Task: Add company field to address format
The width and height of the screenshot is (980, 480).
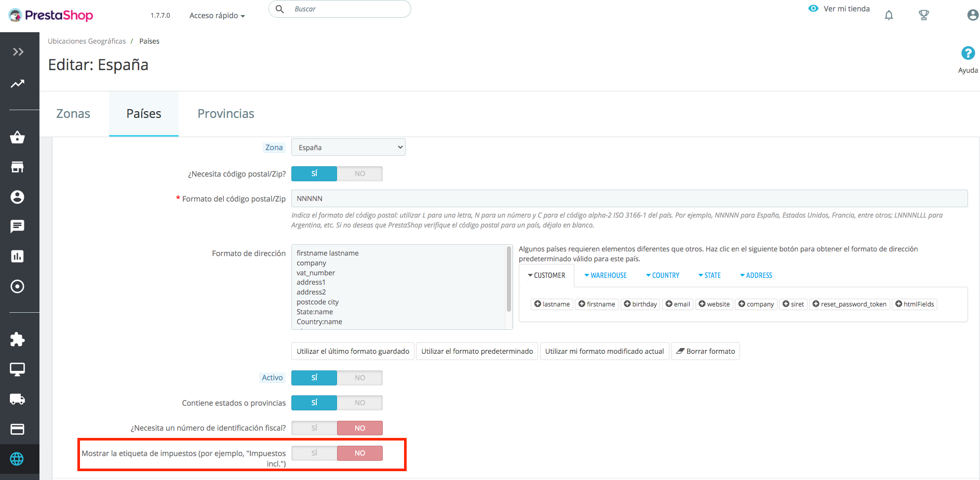Action: (756, 304)
